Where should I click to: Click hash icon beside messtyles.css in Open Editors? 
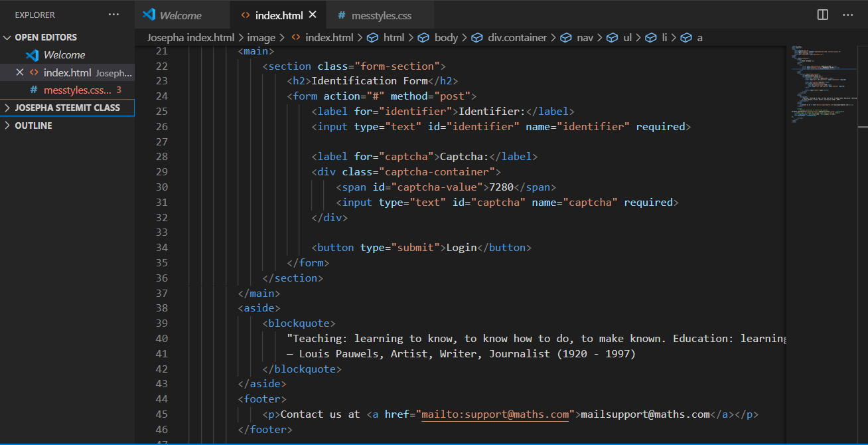[34, 90]
